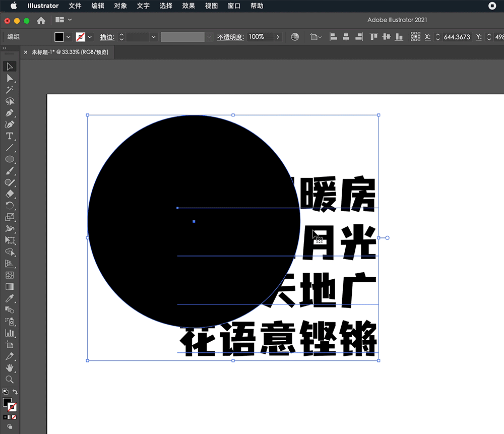Open the 文字 menu
Screen dimensions: 504x434
pyautogui.click(x=143, y=6)
